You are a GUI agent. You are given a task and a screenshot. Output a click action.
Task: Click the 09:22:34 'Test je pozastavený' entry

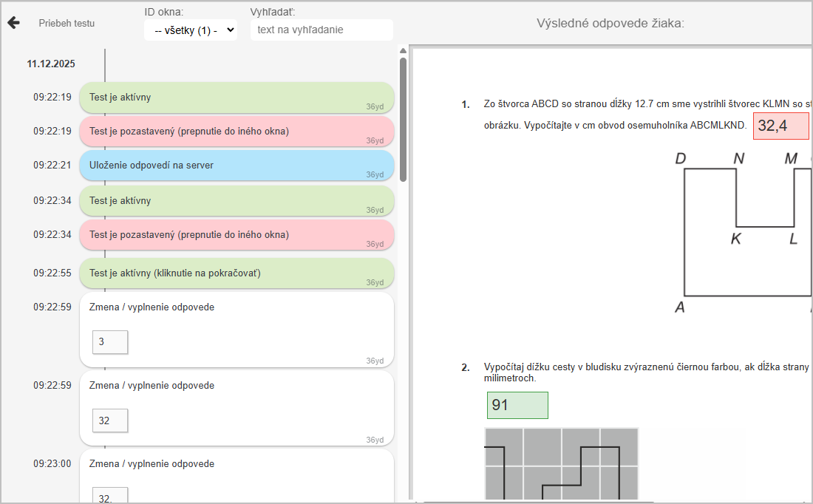coord(237,235)
